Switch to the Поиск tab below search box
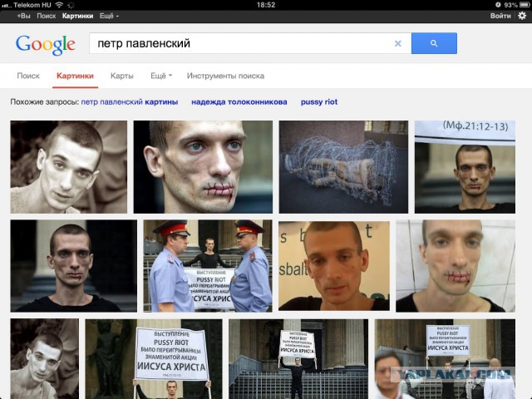Viewport: 532px width, 399px height. (28, 76)
